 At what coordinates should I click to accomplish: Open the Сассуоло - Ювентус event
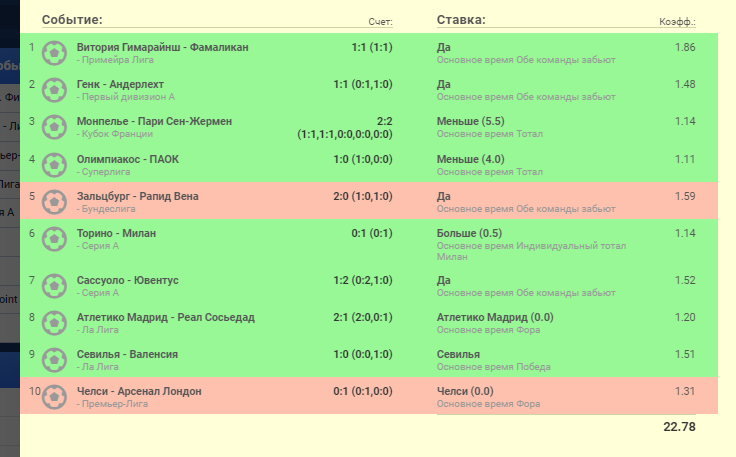tap(128, 281)
